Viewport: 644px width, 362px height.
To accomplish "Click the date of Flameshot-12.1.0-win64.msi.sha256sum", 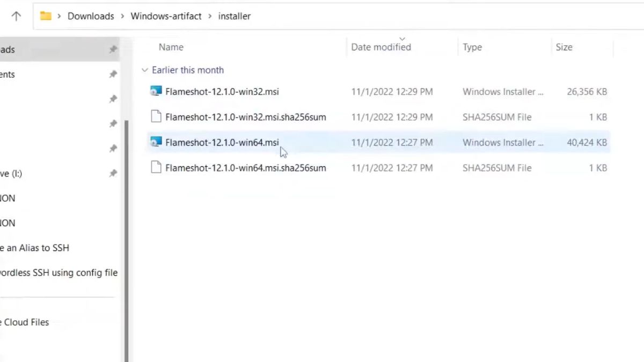I will (392, 168).
